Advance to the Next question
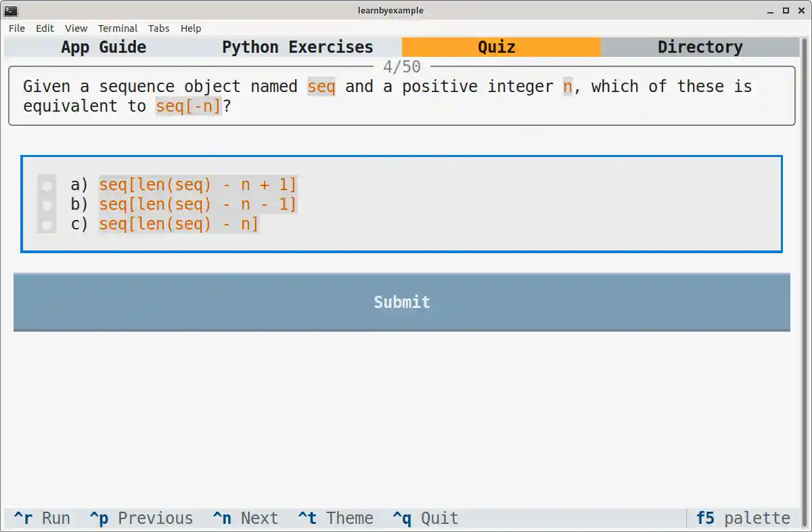The image size is (812, 532). (x=247, y=518)
